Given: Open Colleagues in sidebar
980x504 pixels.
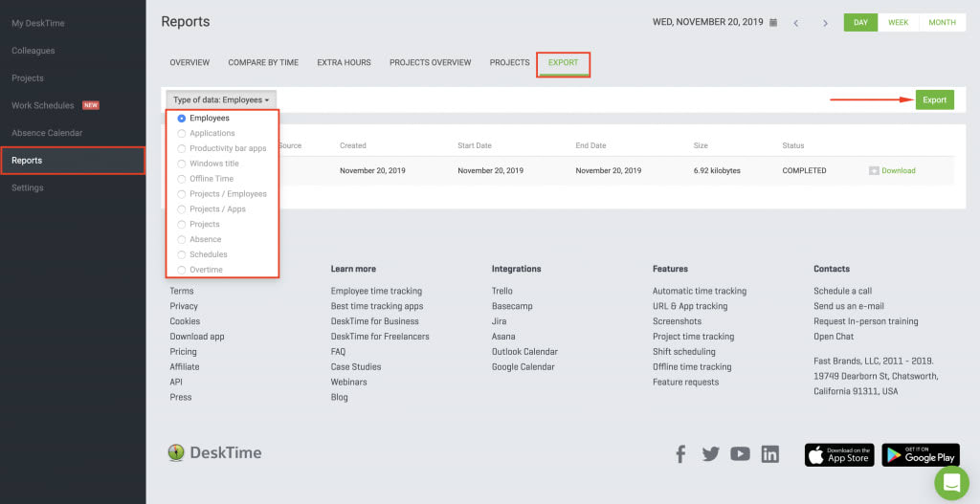Looking at the screenshot, I should coord(33,51).
